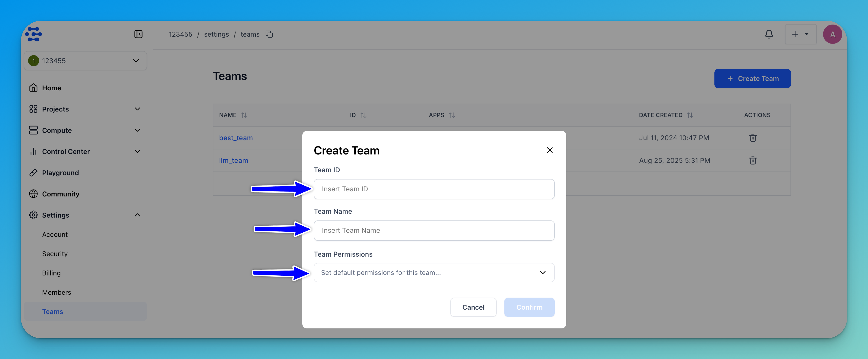868x359 pixels.
Task: Focus the Team ID input field
Action: click(x=434, y=189)
